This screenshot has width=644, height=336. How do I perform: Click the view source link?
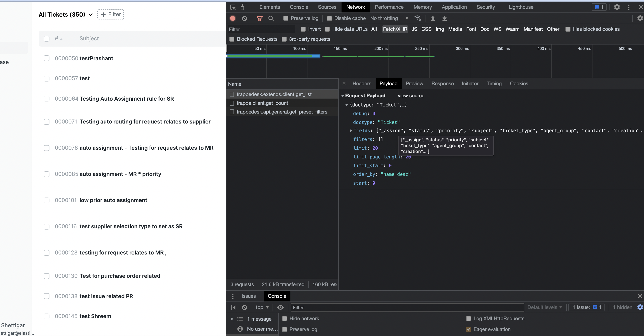click(411, 96)
